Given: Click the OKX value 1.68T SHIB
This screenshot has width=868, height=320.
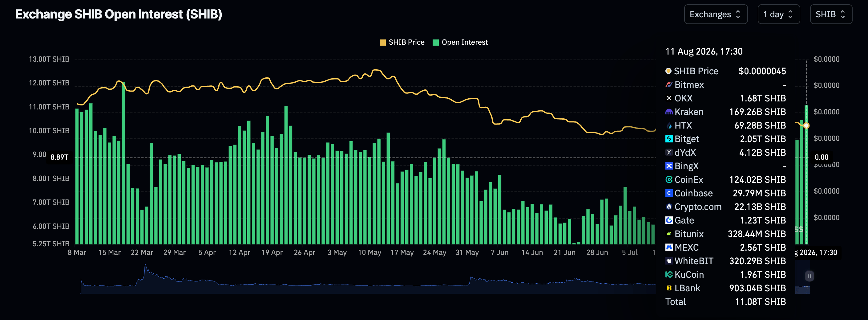Looking at the screenshot, I should tap(763, 98).
